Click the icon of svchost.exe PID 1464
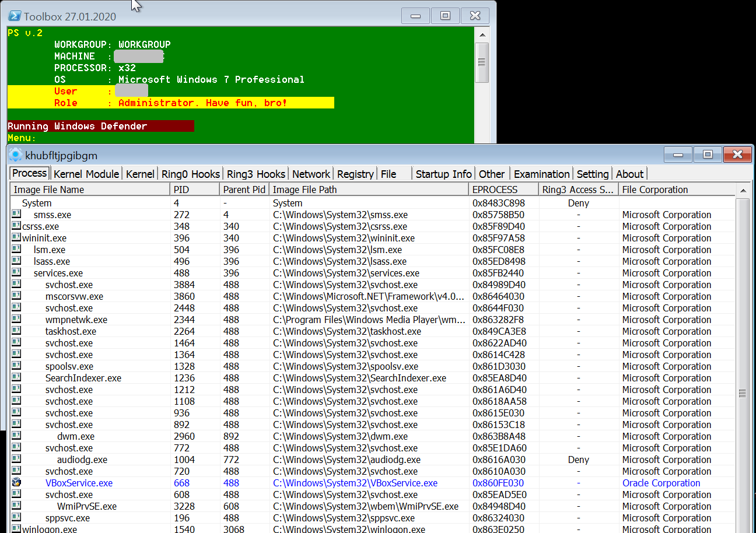The height and width of the screenshot is (533, 756). pos(16,343)
